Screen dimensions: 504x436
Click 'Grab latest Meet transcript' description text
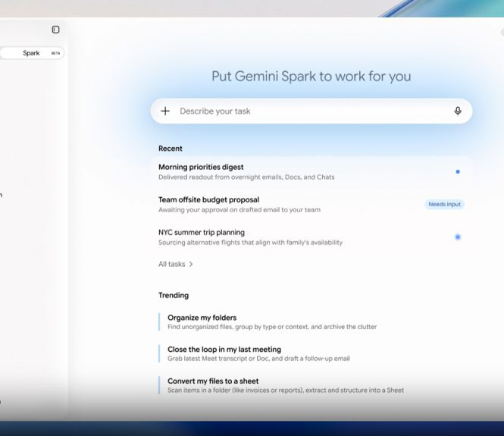click(258, 359)
